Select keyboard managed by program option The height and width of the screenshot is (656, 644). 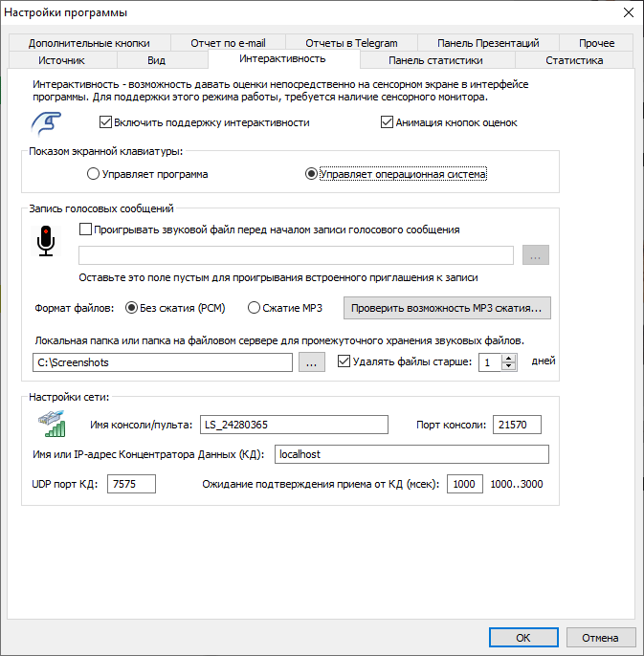pos(93,174)
